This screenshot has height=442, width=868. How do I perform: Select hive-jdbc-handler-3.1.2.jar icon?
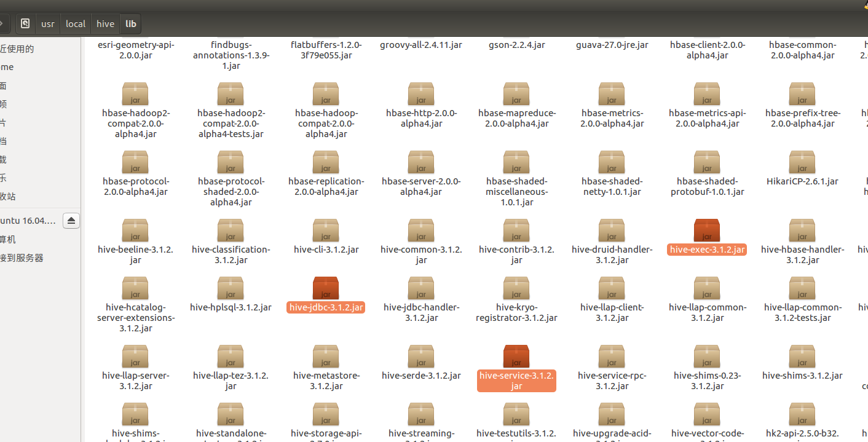tap(421, 288)
